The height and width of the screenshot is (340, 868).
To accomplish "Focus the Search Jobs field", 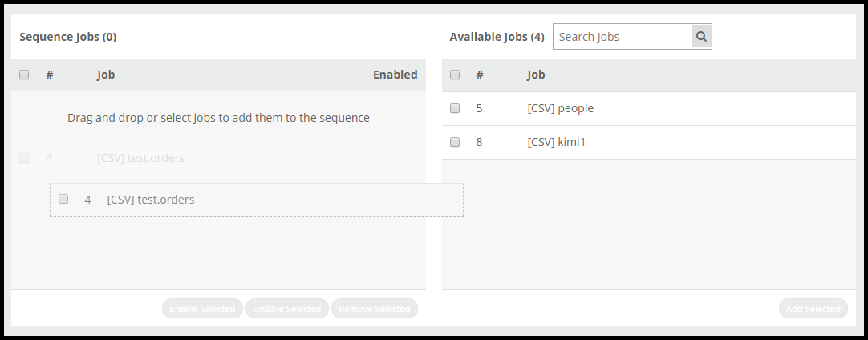I will coord(623,37).
